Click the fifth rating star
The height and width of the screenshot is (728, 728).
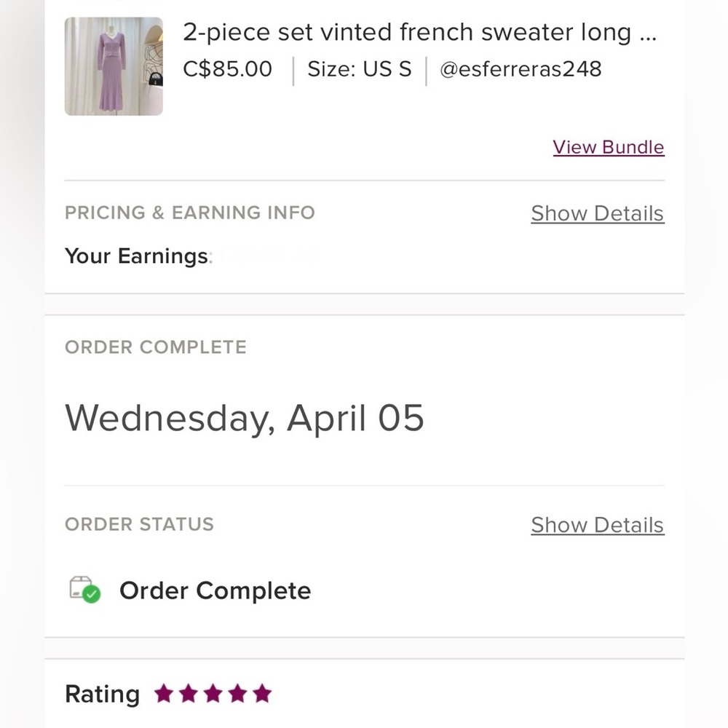coord(262,693)
